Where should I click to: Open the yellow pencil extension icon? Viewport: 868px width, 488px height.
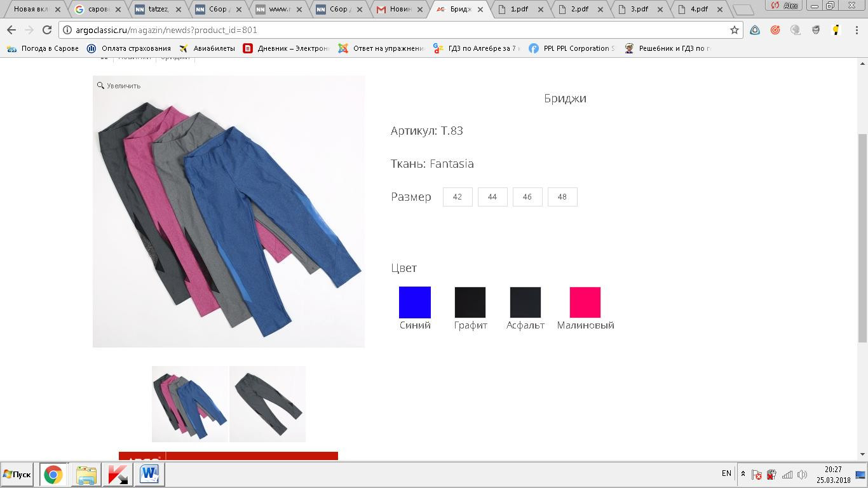click(x=836, y=30)
